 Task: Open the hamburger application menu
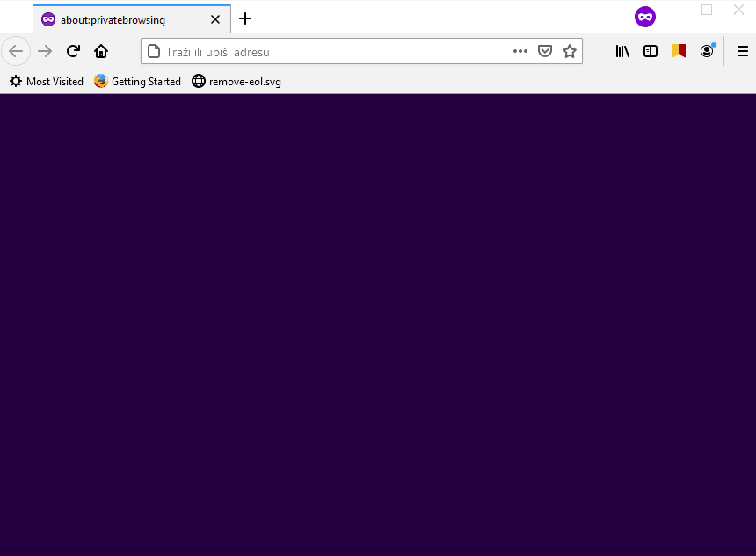(742, 51)
